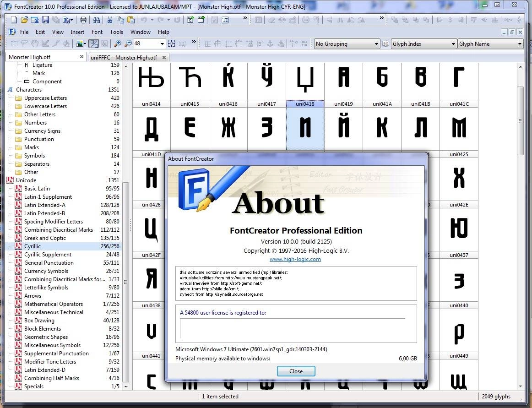Screen dimensions: 532x408
Task: Click the Insert Characters icon
Action: tap(190, 20)
